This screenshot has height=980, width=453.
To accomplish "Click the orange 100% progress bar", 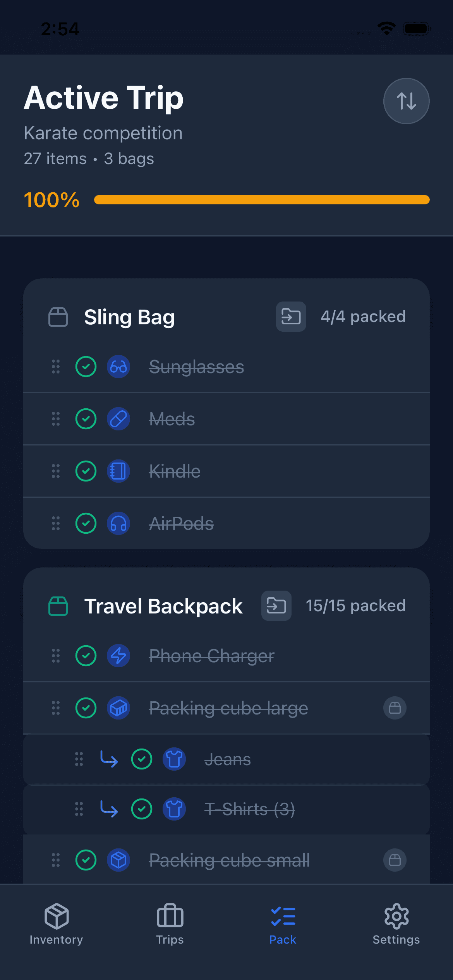I will point(262,200).
